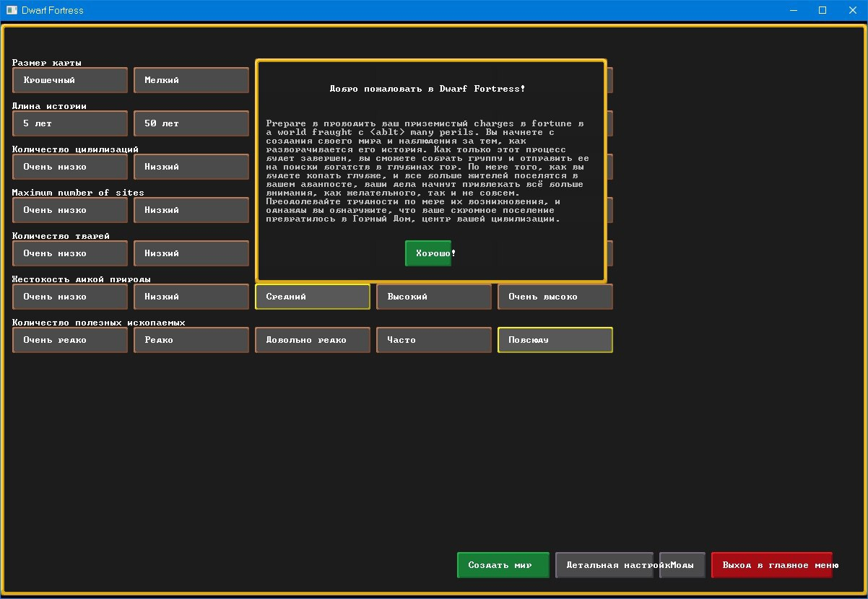Open Детальная настройка advanced settings
The height and width of the screenshot is (599, 868).
[604, 565]
